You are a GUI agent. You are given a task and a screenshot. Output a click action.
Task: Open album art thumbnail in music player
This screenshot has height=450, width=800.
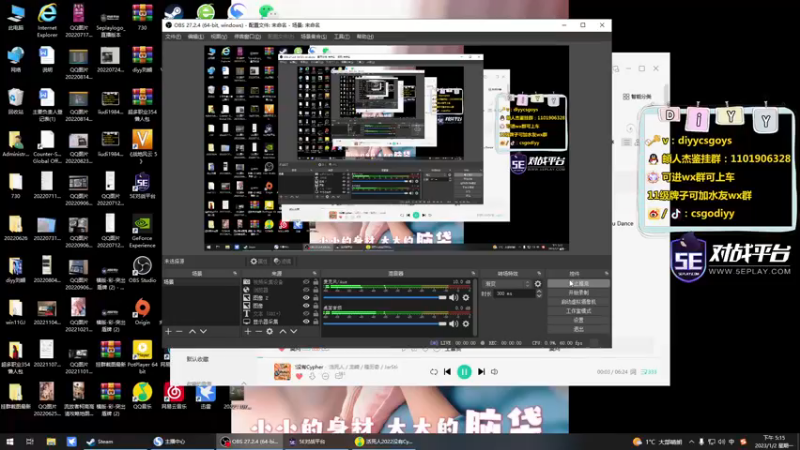[282, 371]
